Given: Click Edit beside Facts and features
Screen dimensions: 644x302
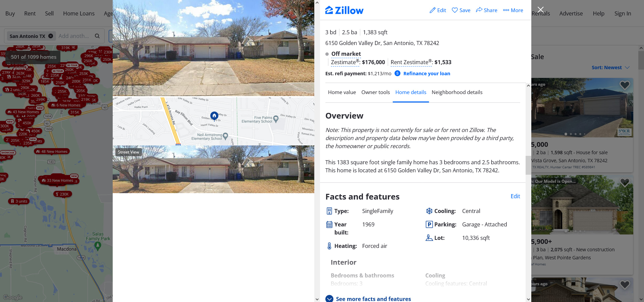Looking at the screenshot, I should (x=515, y=196).
